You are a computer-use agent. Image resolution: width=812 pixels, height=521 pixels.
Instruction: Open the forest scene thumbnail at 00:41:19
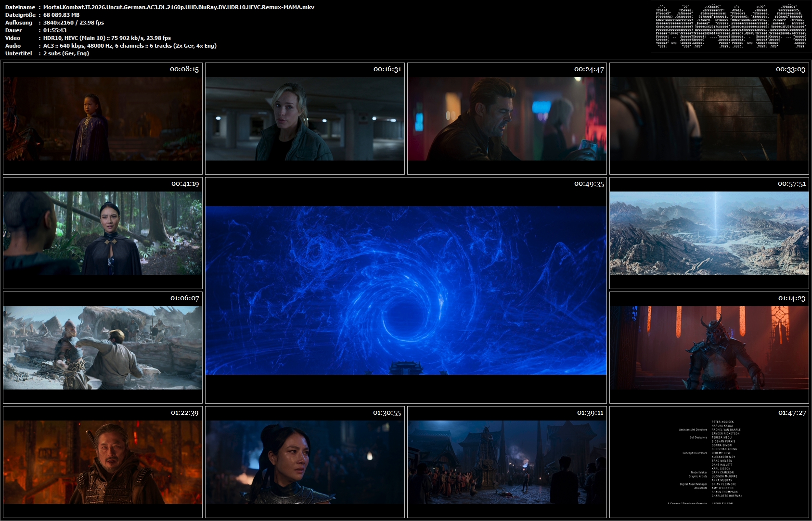tap(103, 233)
